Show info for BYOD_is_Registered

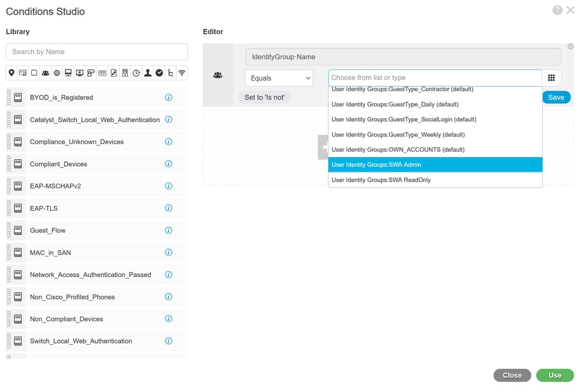[x=169, y=98]
